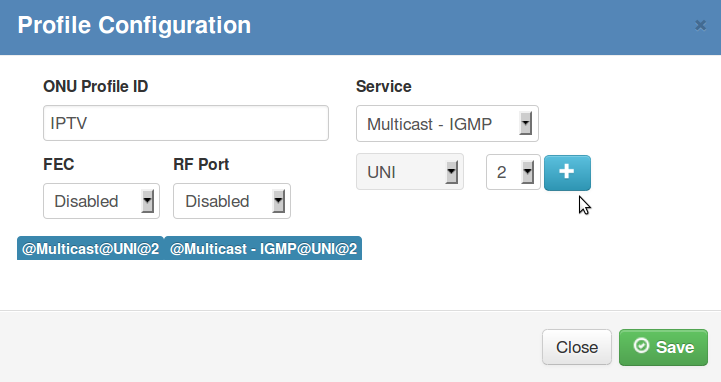Select the @Multicast - IGMP@UNI@2 tag

click(263, 248)
